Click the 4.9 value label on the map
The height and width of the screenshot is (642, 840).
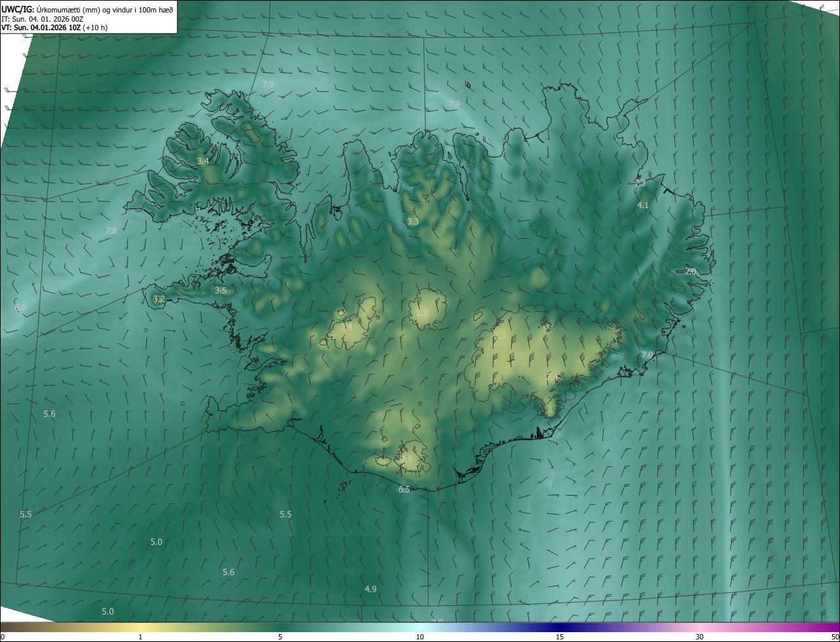[371, 589]
